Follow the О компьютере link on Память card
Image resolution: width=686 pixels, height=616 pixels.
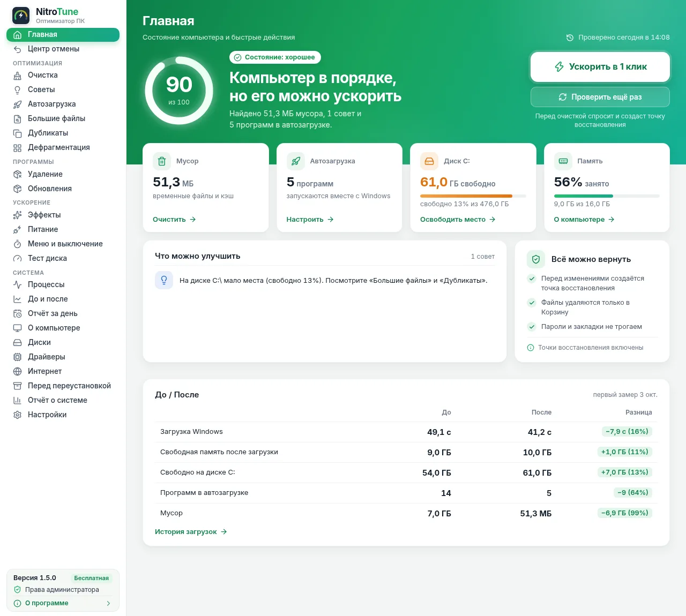click(x=585, y=220)
